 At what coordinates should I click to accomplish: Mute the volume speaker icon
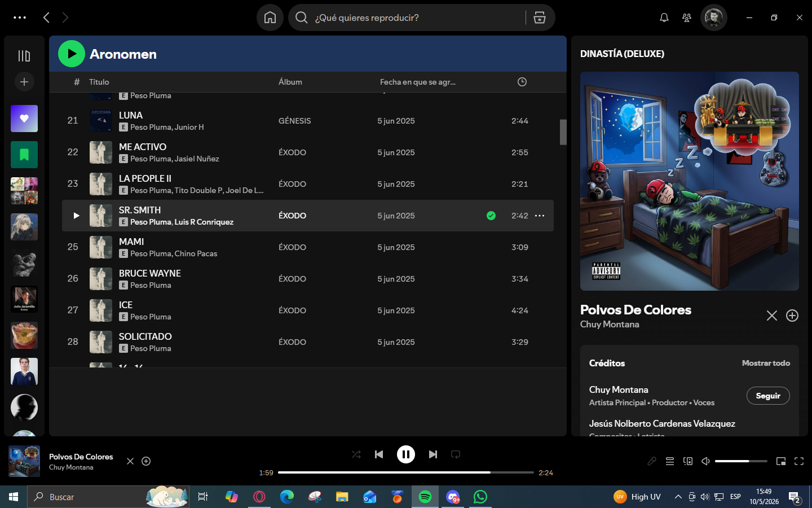click(x=705, y=461)
